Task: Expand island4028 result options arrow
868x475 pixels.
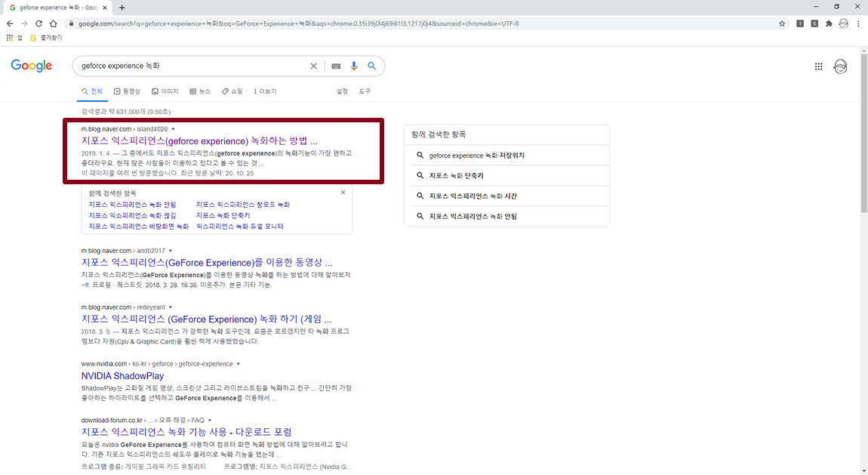Action: coord(174,129)
